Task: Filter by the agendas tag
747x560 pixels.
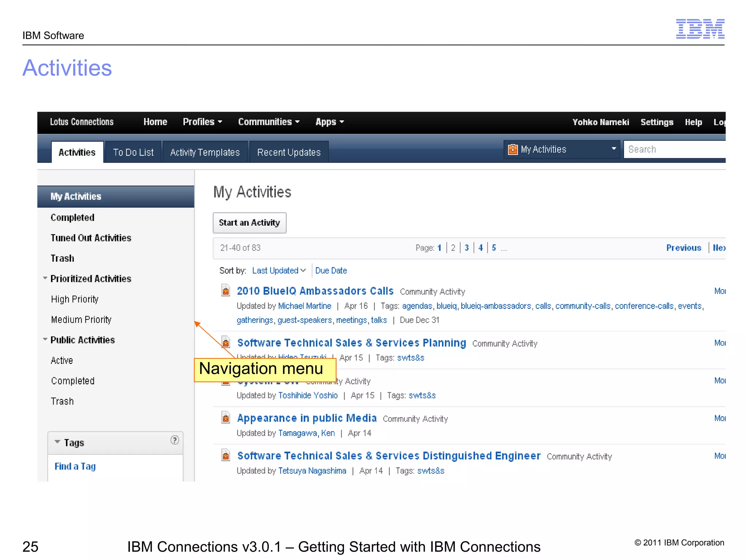Action: [417, 306]
